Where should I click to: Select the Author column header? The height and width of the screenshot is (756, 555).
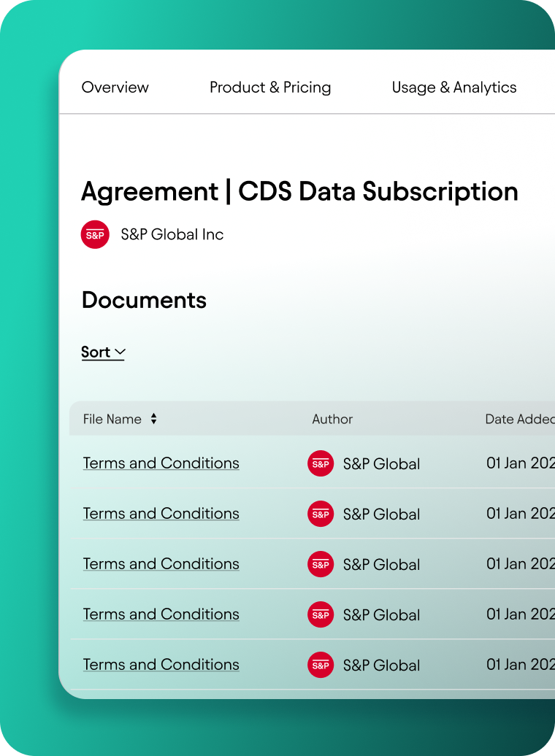tap(332, 419)
